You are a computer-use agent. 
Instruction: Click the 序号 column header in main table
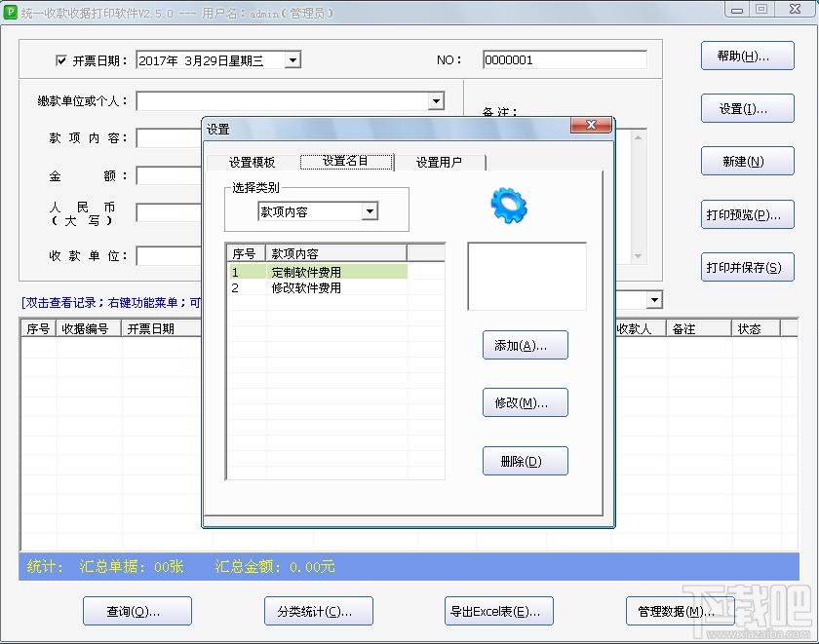39,328
